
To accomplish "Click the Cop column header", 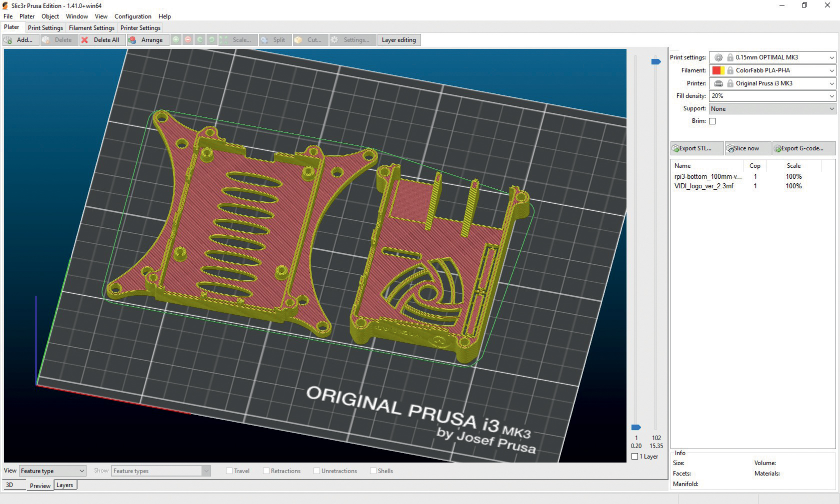I will click(755, 166).
